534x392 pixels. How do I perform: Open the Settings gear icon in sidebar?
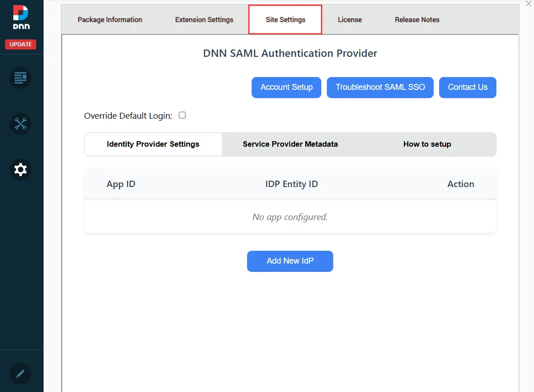pyautogui.click(x=21, y=169)
